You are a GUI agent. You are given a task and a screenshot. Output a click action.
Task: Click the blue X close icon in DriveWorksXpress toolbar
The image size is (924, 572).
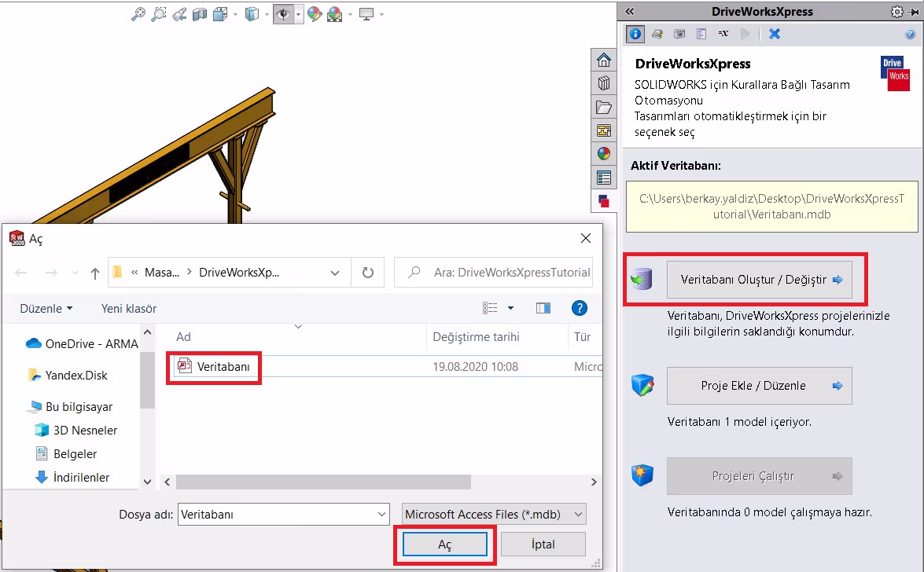click(x=775, y=34)
